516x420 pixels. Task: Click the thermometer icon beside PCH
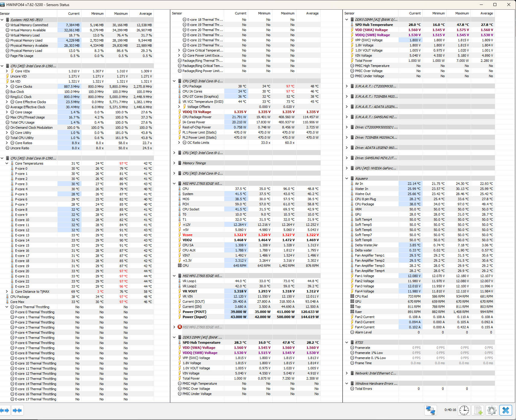point(180,204)
